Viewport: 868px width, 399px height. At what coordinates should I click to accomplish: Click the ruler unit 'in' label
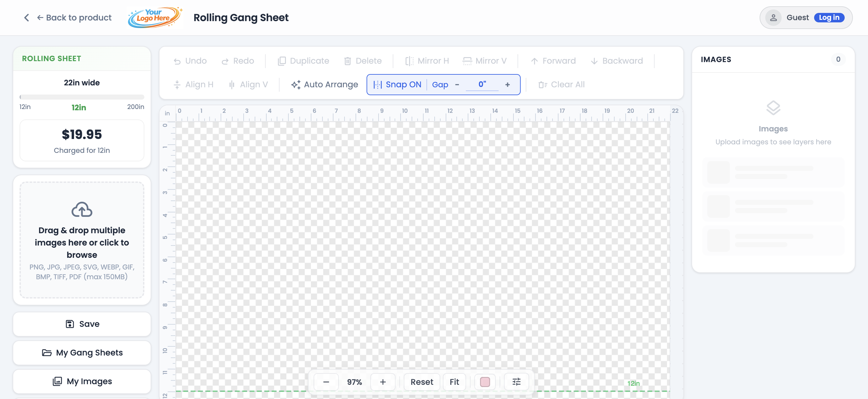[x=167, y=113]
